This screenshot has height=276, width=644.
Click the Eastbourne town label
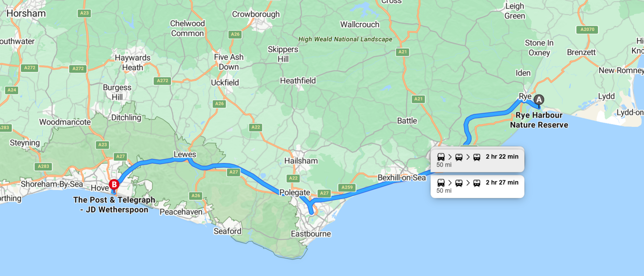pos(311,234)
